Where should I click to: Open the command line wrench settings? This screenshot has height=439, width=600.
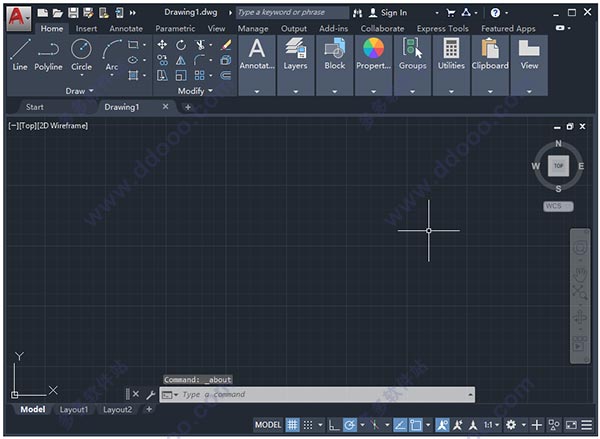click(150, 394)
